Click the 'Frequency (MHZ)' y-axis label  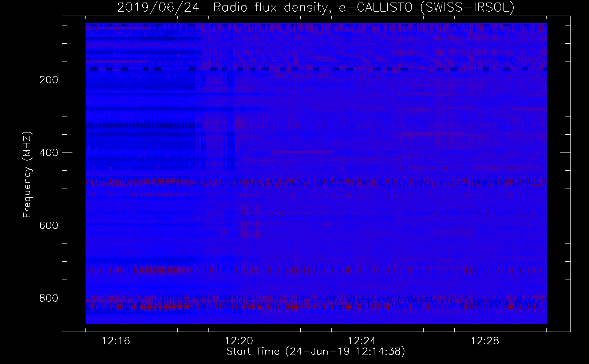(x=27, y=175)
